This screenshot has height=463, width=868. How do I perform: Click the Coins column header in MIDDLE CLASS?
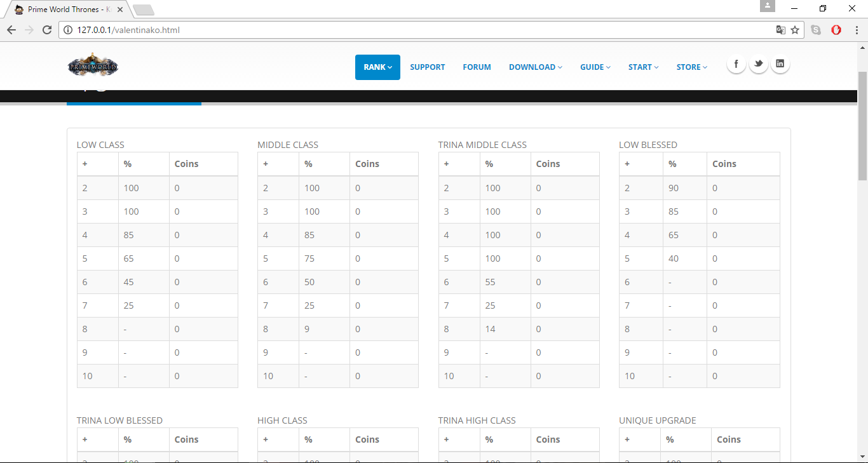click(x=384, y=164)
